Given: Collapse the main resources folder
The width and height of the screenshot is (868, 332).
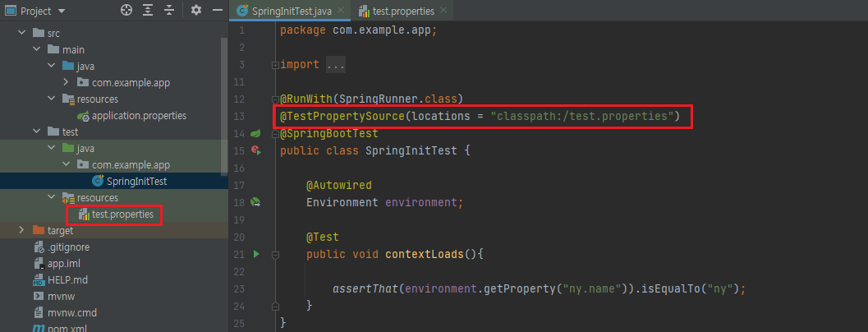Looking at the screenshot, I should (x=51, y=99).
